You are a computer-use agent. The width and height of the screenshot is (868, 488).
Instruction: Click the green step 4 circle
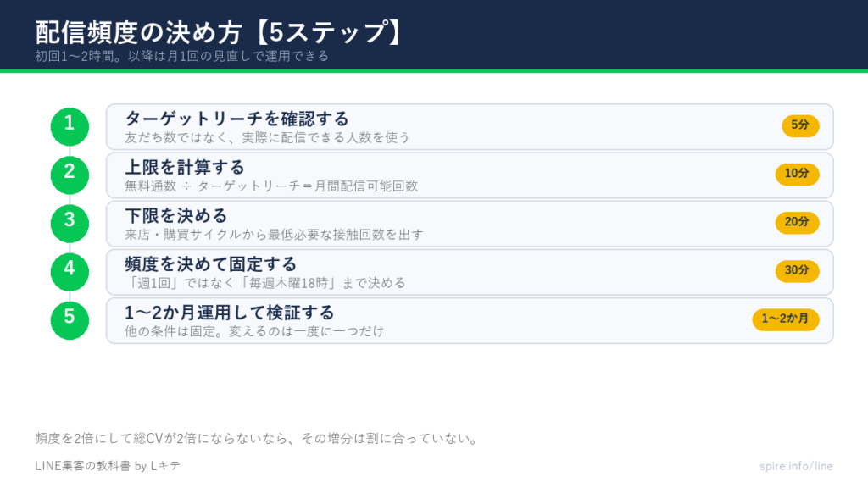click(70, 272)
